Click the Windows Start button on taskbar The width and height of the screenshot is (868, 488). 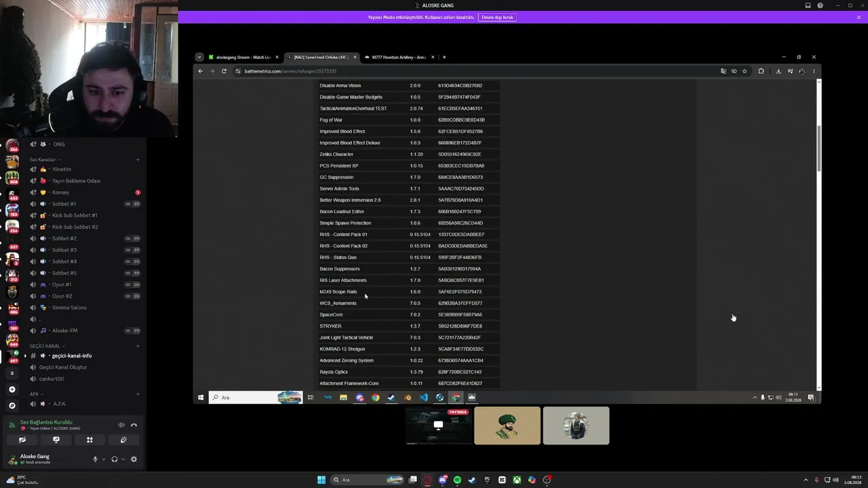click(321, 480)
